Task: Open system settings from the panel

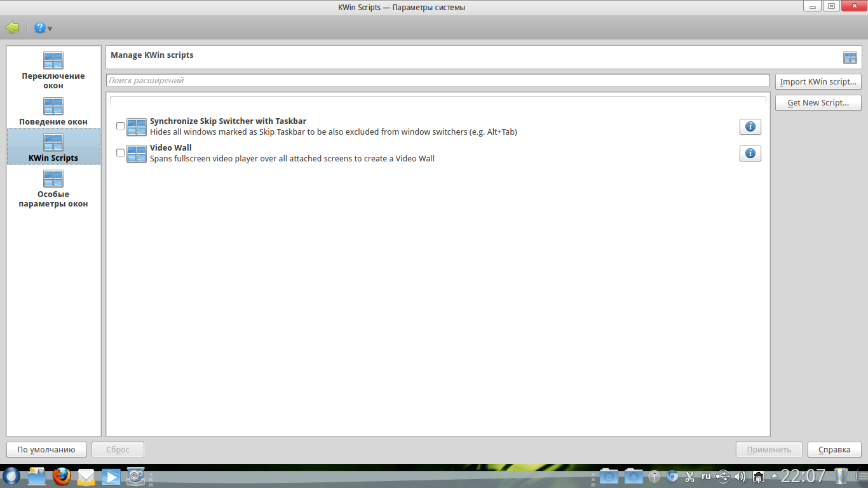Action: [135, 476]
